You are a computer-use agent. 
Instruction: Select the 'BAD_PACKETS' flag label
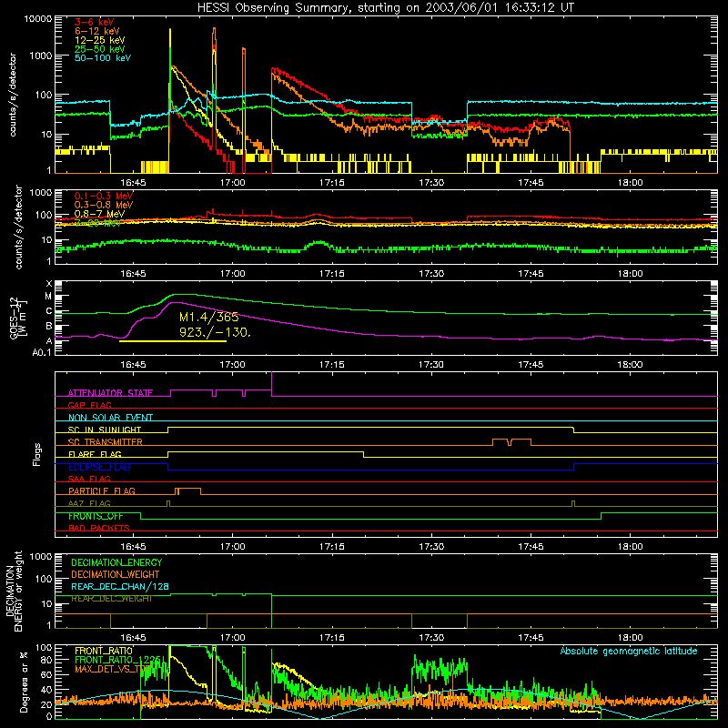click(99, 528)
